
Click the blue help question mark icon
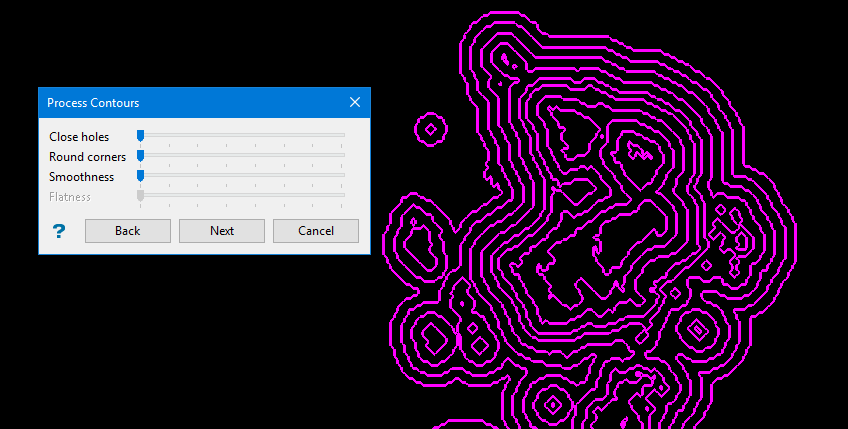coord(59,231)
